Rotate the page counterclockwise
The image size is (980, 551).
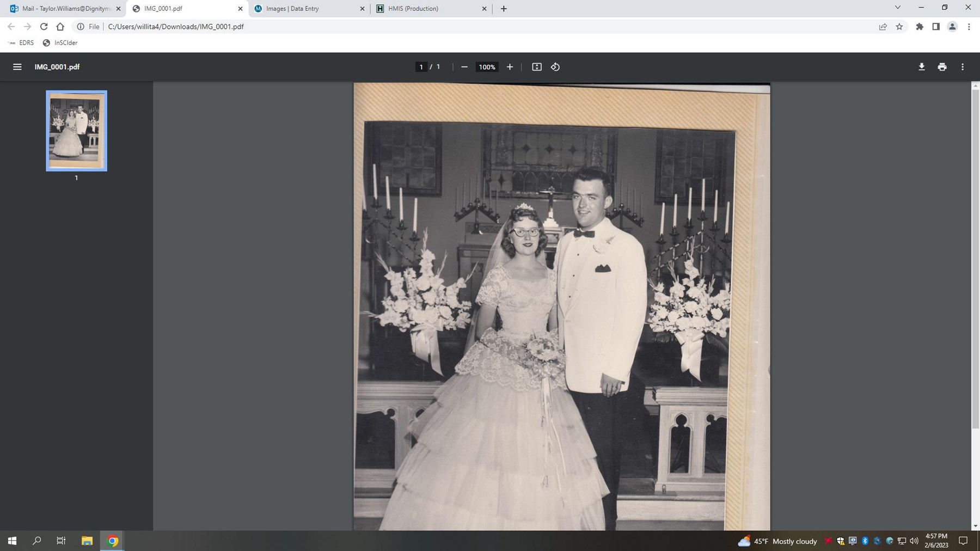(x=555, y=66)
